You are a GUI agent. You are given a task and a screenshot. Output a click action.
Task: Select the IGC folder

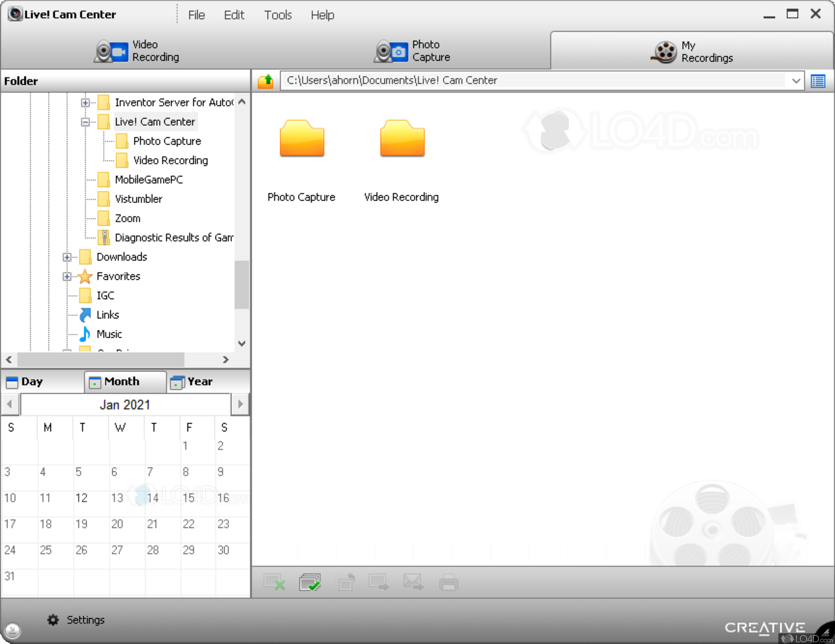105,296
